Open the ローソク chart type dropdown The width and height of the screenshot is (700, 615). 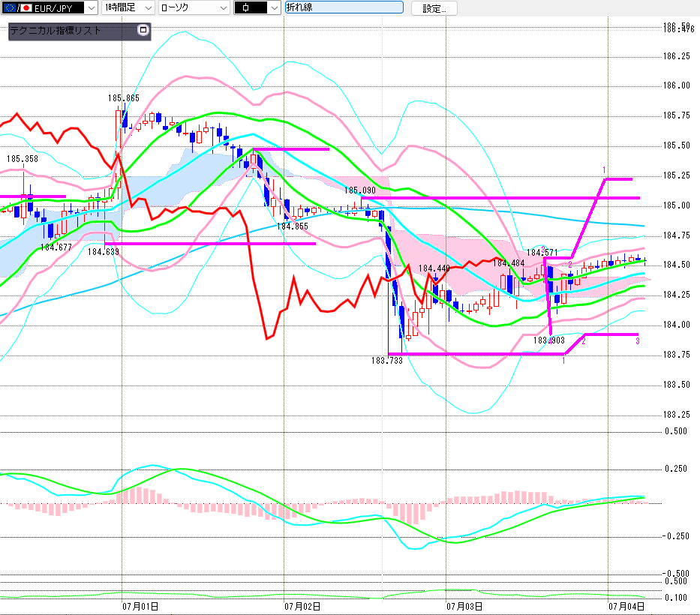coord(194,7)
